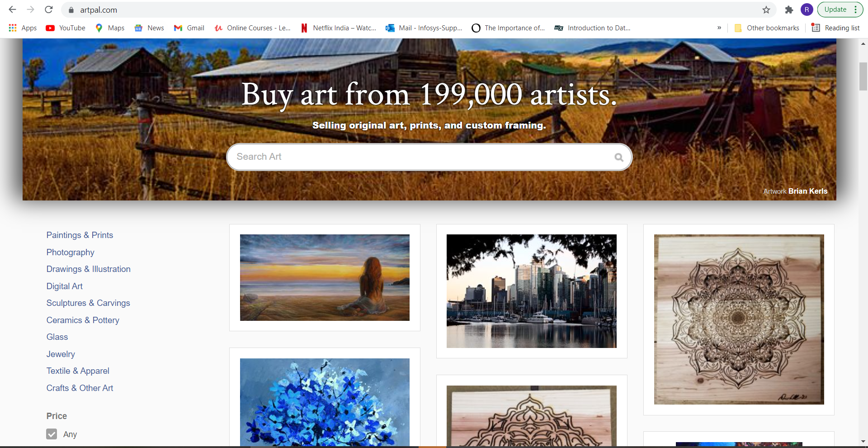This screenshot has height=448, width=868.
Task: Open the Brian Kerls artist link
Action: [x=808, y=191]
